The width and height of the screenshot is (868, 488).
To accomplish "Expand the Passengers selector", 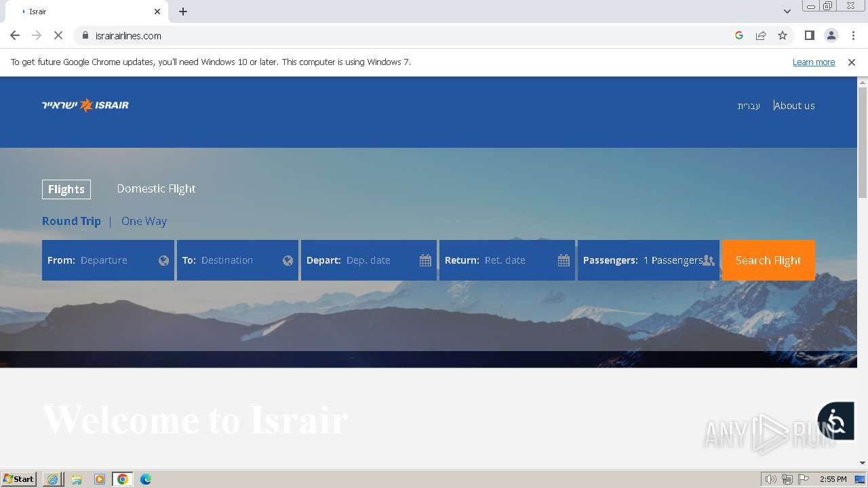I will pos(648,260).
